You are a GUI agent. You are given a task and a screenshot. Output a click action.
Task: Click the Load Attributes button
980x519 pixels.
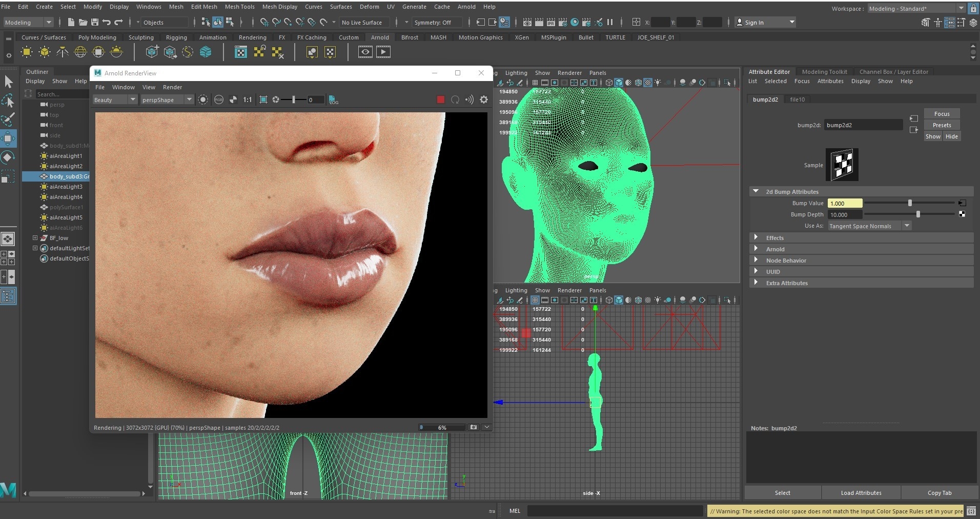(861, 493)
